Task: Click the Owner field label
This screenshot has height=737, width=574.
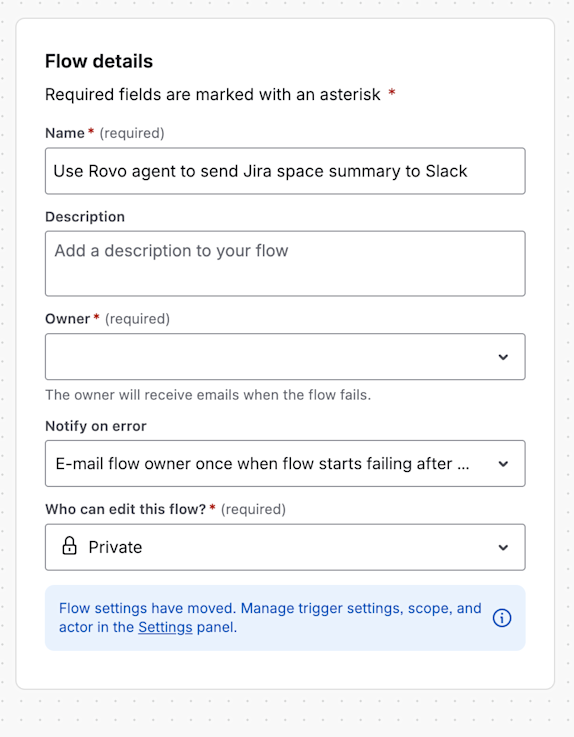Action: [67, 319]
